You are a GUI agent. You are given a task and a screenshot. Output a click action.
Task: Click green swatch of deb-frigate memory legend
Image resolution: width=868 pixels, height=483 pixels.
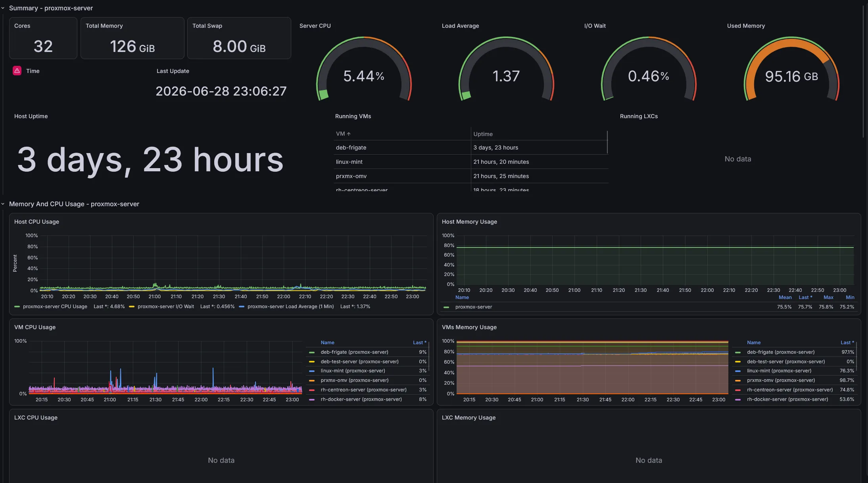click(738, 352)
